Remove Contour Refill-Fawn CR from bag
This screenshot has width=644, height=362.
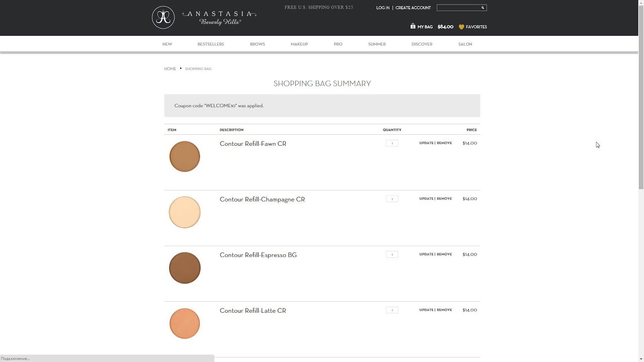tap(444, 143)
